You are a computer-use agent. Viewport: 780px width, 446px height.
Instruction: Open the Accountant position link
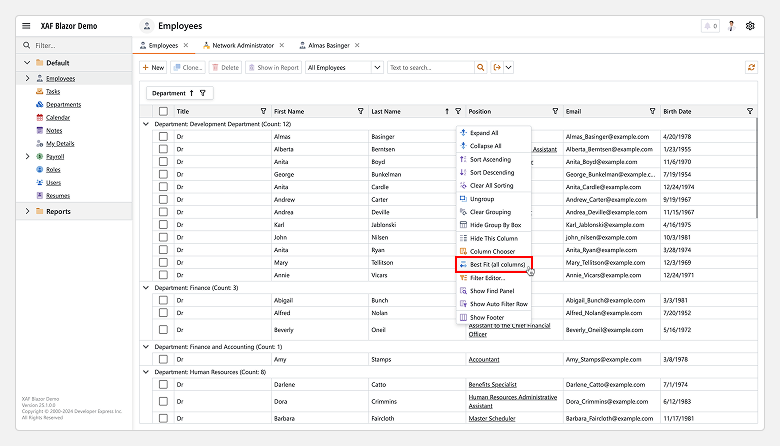point(486,359)
